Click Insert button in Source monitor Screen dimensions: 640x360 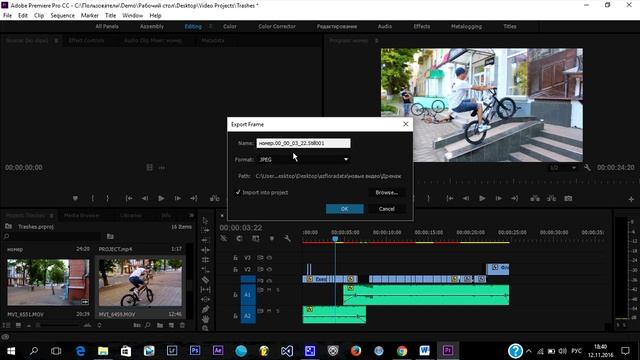214,198
